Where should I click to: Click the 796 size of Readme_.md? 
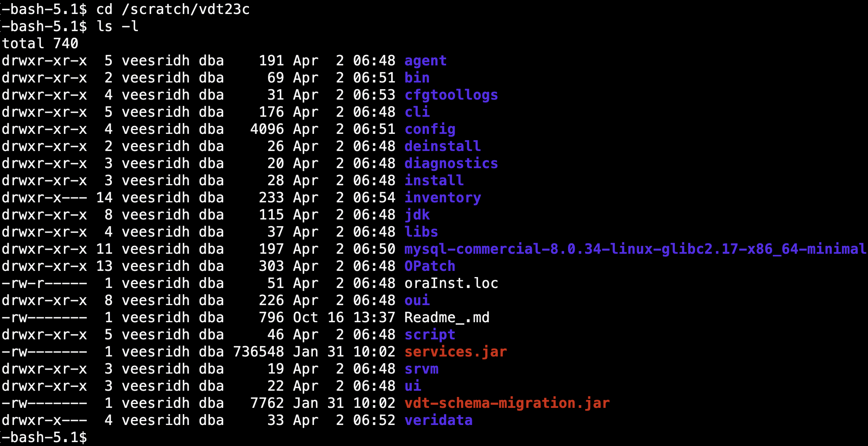272,318
